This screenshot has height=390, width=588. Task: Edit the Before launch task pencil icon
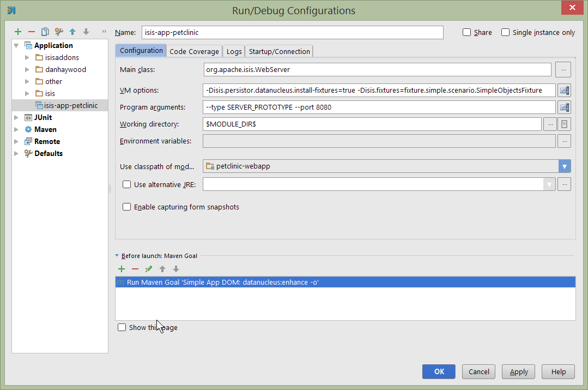[x=149, y=269]
